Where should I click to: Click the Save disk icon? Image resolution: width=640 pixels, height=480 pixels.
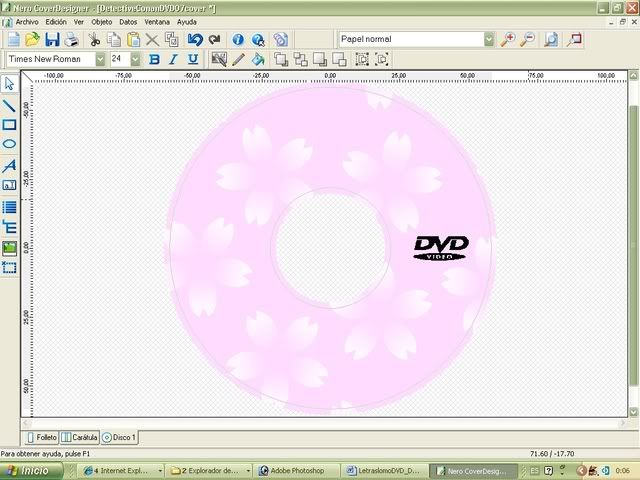point(52,40)
